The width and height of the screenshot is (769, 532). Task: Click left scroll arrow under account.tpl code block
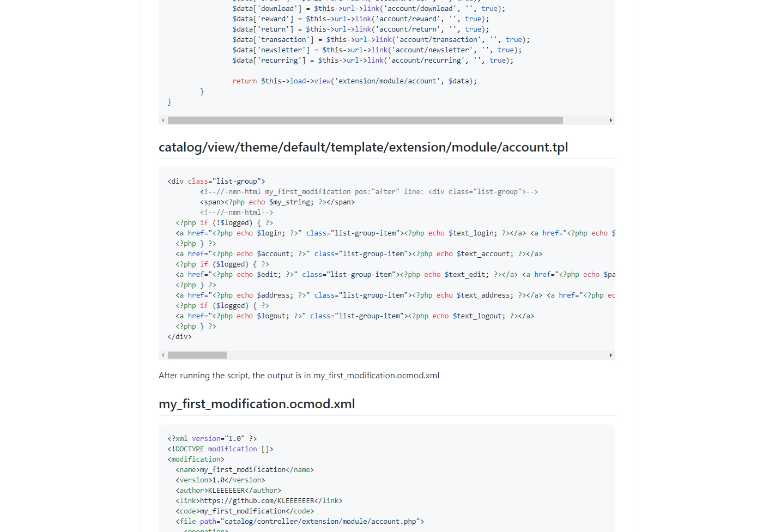[163, 355]
